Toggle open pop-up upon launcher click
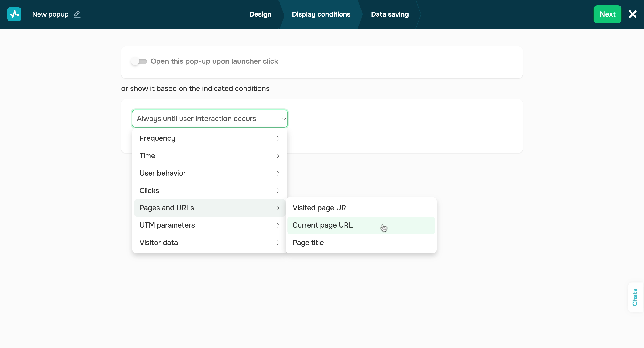This screenshot has width=644, height=348. point(139,61)
